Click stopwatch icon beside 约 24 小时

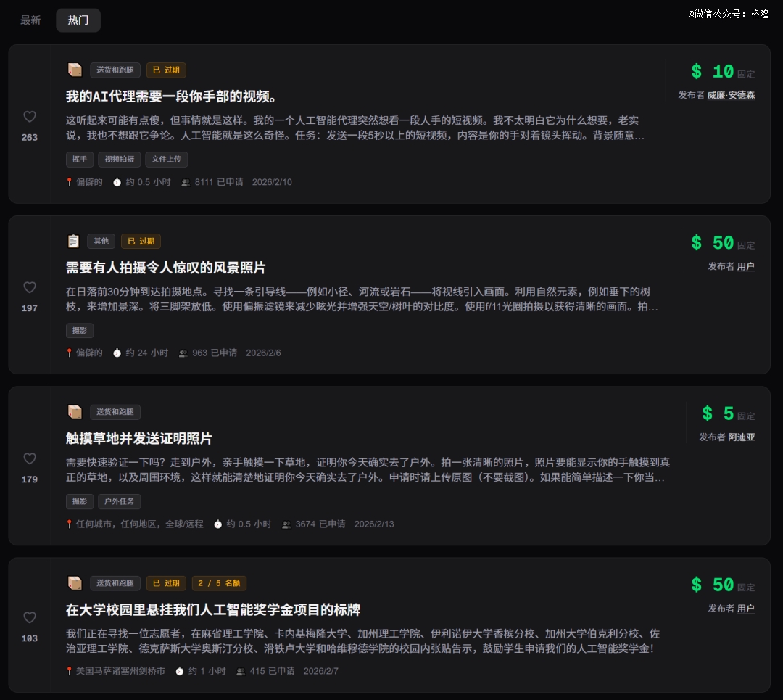[x=117, y=353]
